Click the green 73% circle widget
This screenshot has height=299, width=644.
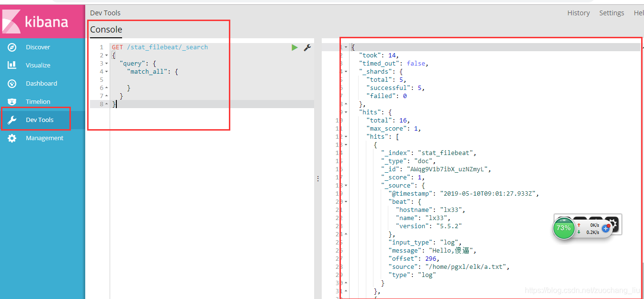[x=564, y=228]
